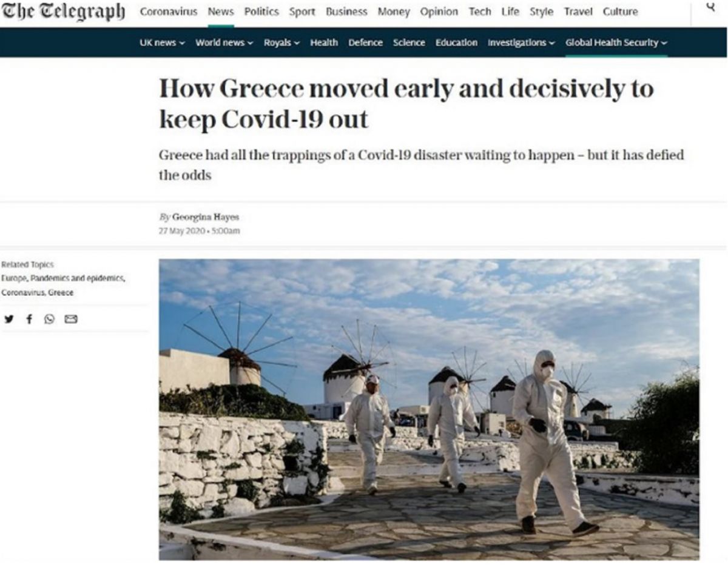Go to The Telegraph logo home

(63, 12)
